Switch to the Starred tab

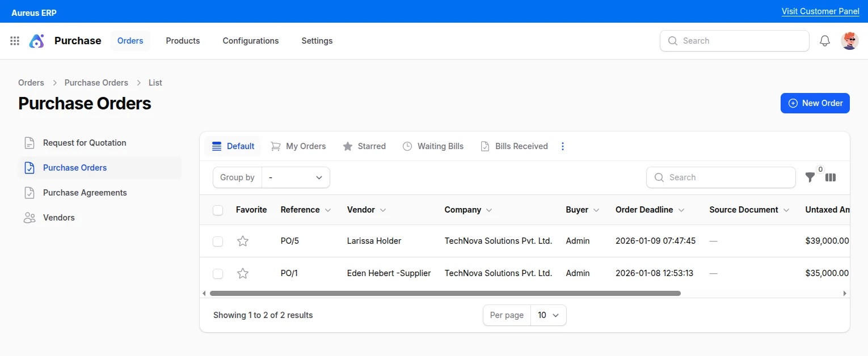click(x=364, y=146)
